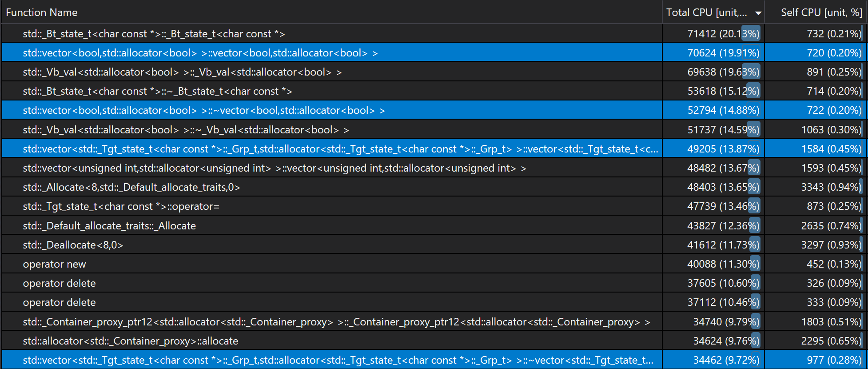Screen dimensions: 868x369
Task: Select the std::_Allocate<8> function row
Action: [131, 187]
